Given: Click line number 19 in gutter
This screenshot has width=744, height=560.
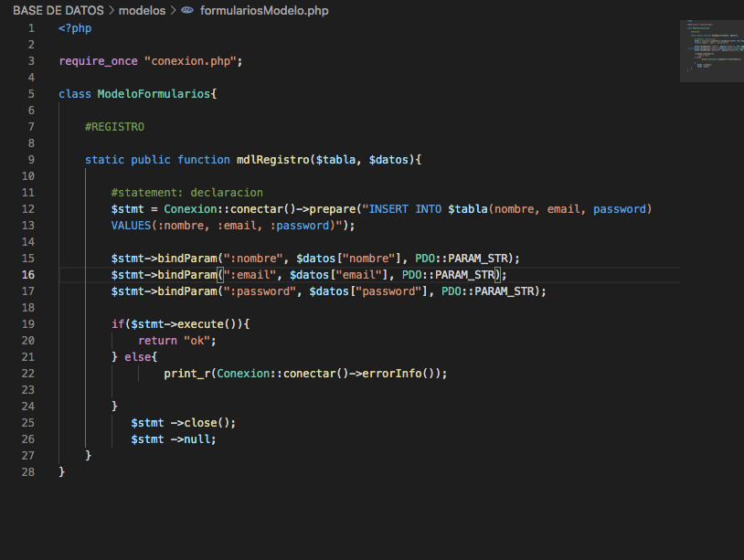Looking at the screenshot, I should (x=28, y=324).
